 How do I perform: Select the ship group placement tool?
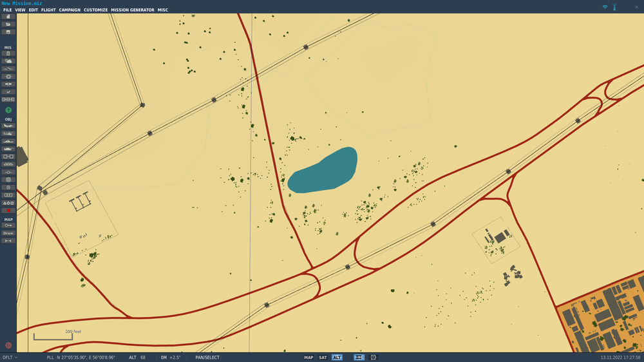[x=8, y=141]
